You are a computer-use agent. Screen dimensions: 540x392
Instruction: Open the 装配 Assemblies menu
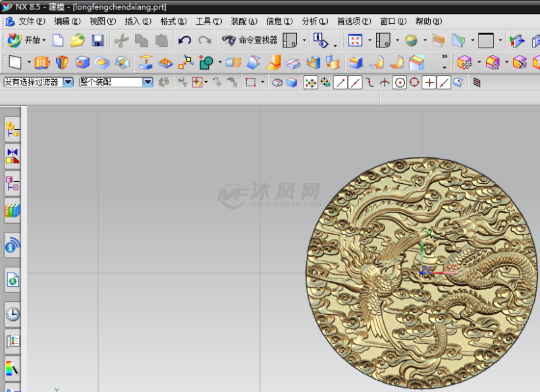point(244,21)
